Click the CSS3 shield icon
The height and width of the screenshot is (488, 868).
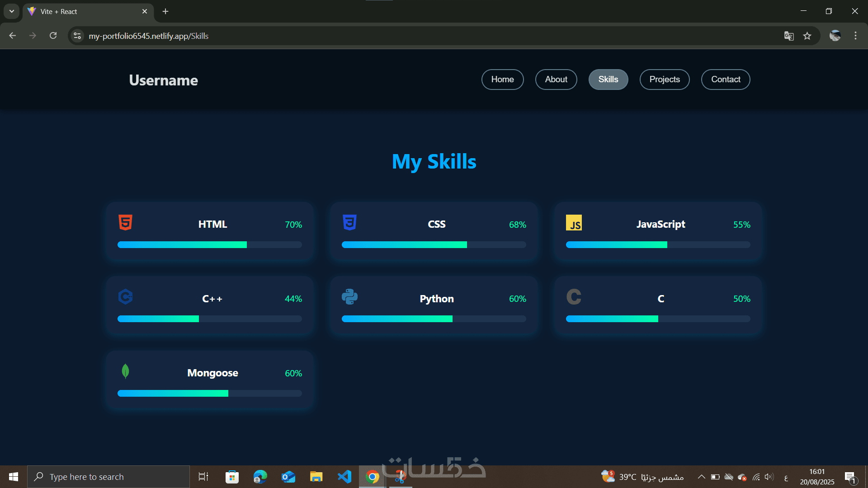(349, 222)
